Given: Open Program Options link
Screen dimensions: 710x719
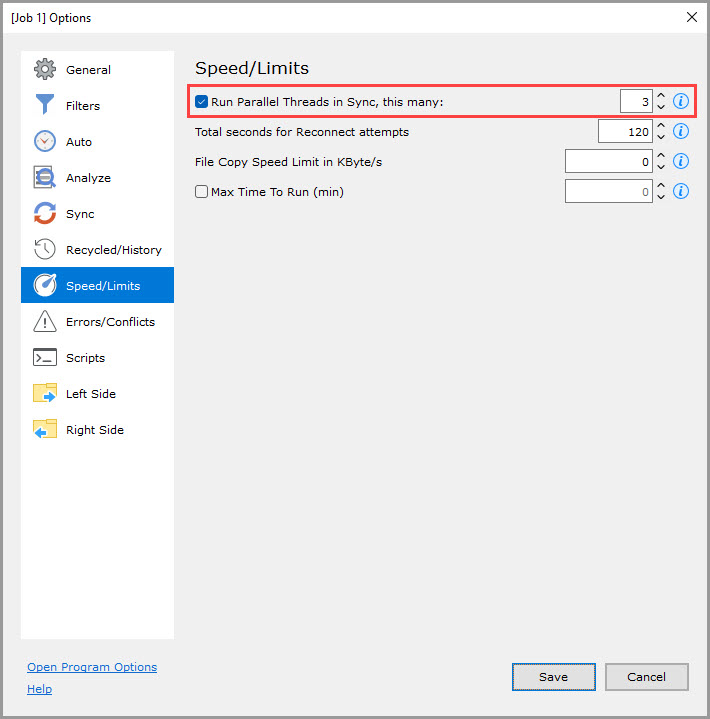Looking at the screenshot, I should [92, 667].
